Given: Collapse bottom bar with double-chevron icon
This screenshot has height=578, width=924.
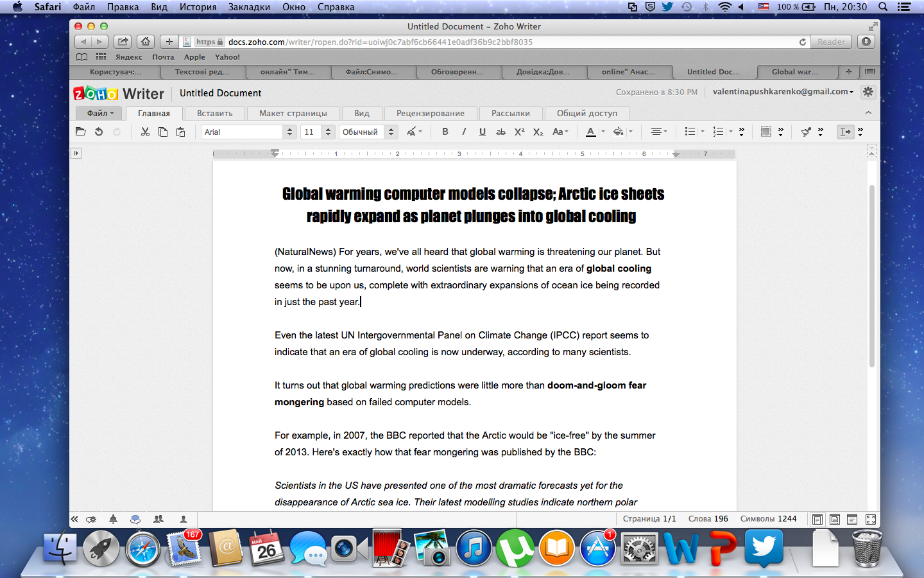Looking at the screenshot, I should 74,519.
